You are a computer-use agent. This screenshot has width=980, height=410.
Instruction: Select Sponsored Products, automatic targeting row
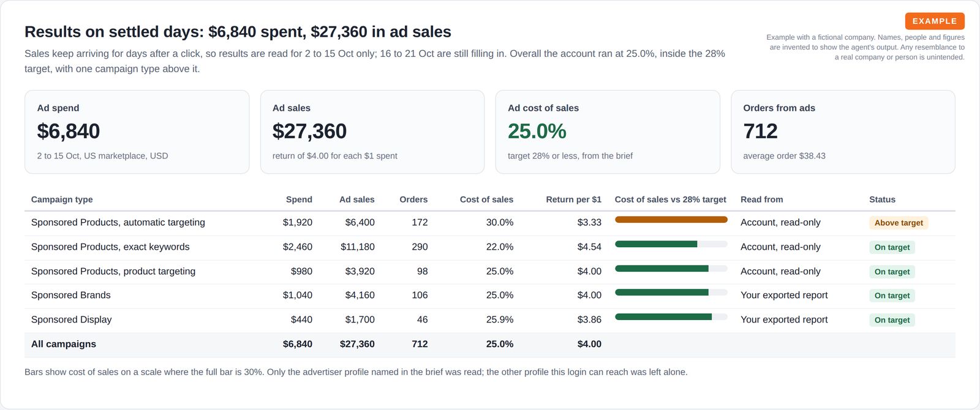(x=490, y=223)
